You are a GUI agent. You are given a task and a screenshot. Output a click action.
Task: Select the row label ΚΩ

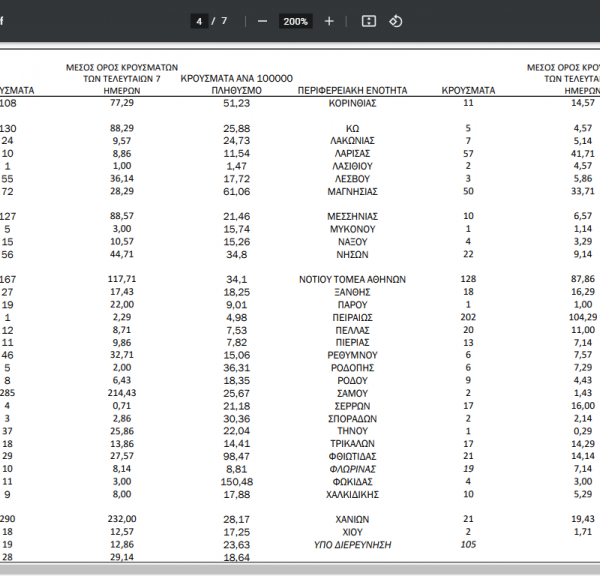[x=352, y=129]
